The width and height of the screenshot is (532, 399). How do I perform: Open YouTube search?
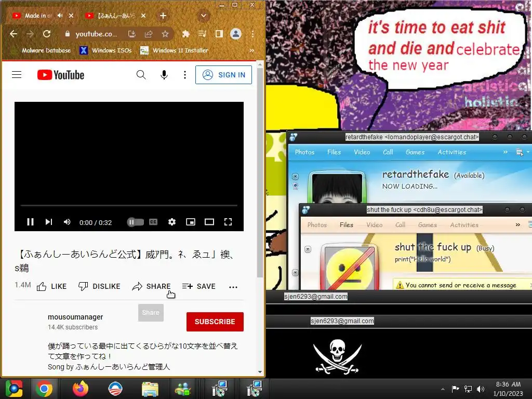(x=141, y=75)
